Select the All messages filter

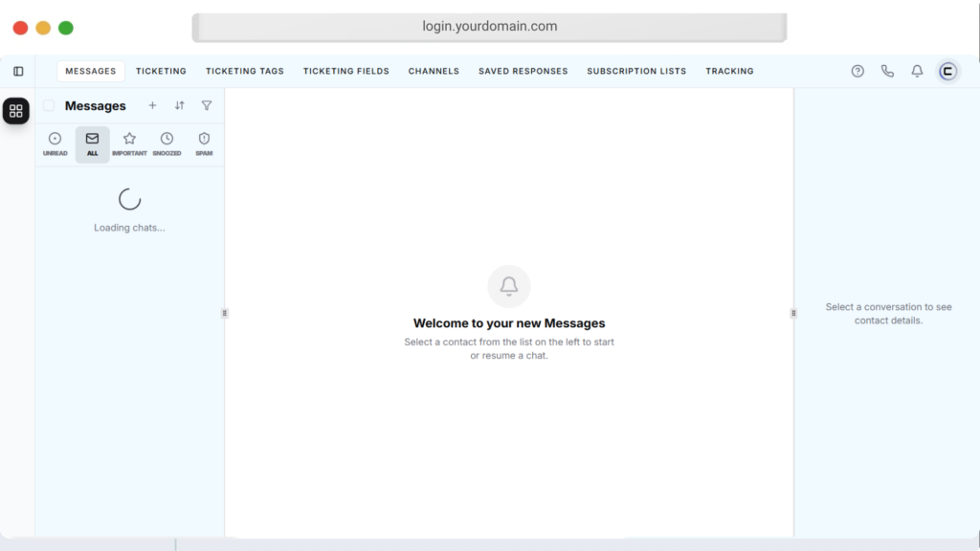(x=92, y=144)
